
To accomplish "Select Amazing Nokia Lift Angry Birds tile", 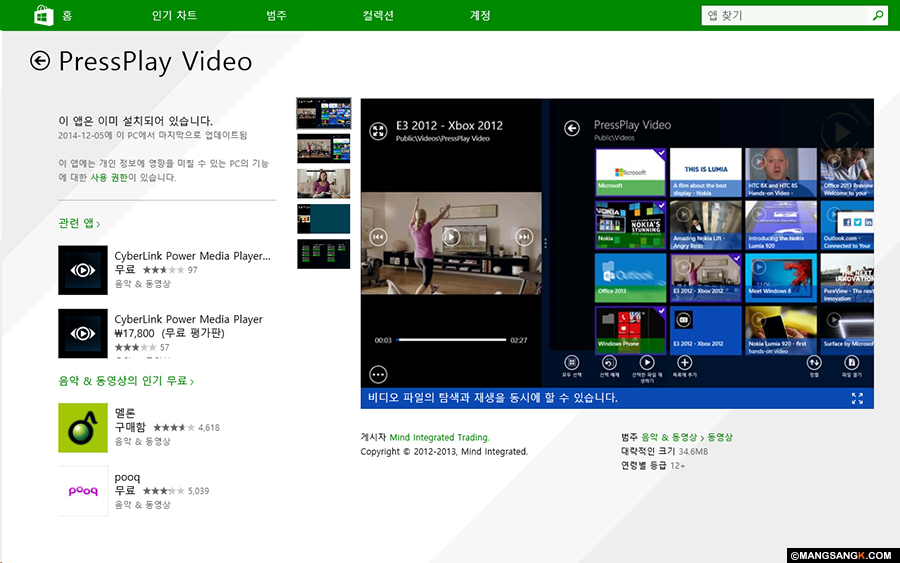I will click(x=706, y=225).
